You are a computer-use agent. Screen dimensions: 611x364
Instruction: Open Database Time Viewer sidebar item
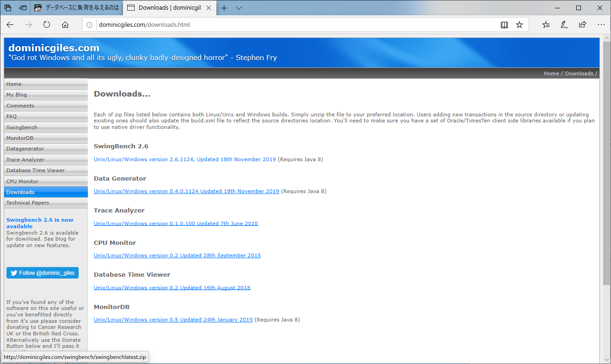46,170
